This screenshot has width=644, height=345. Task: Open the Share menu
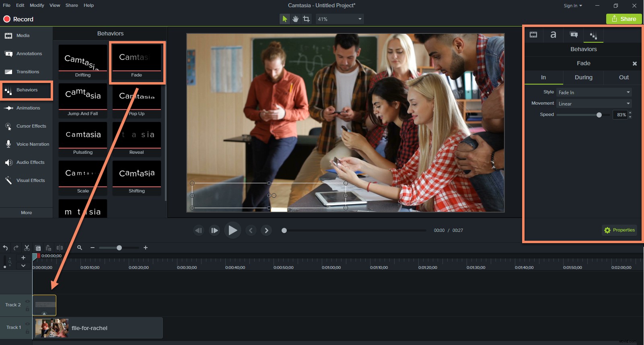[72, 5]
